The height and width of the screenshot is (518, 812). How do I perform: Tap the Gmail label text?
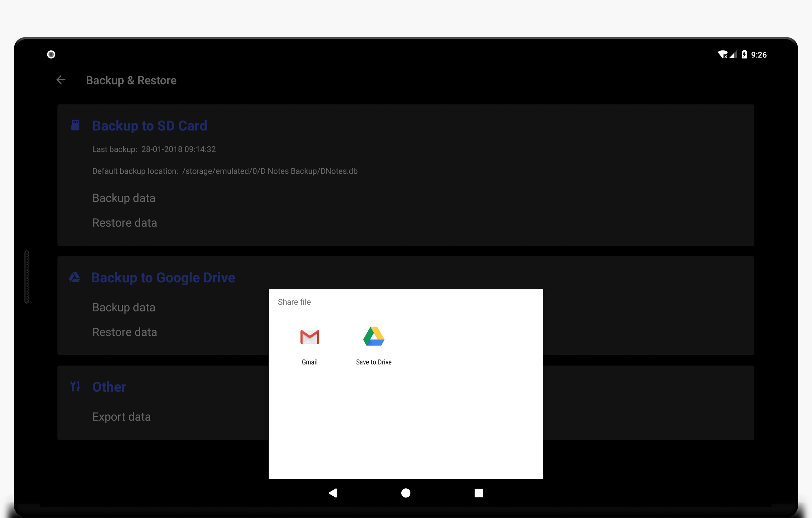(310, 362)
